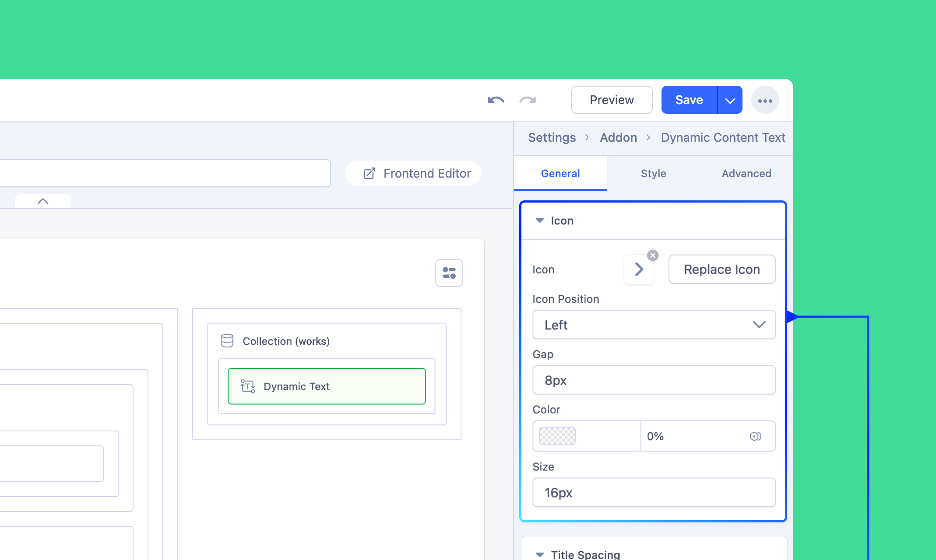Click the layout toggle icon in canvas
Viewport: 936px width, 560px height.
click(449, 273)
